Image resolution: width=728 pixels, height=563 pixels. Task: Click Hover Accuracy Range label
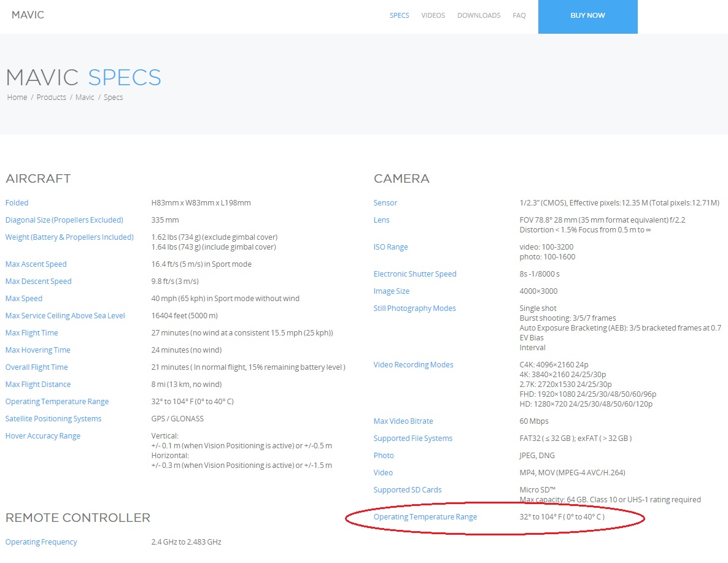click(43, 435)
